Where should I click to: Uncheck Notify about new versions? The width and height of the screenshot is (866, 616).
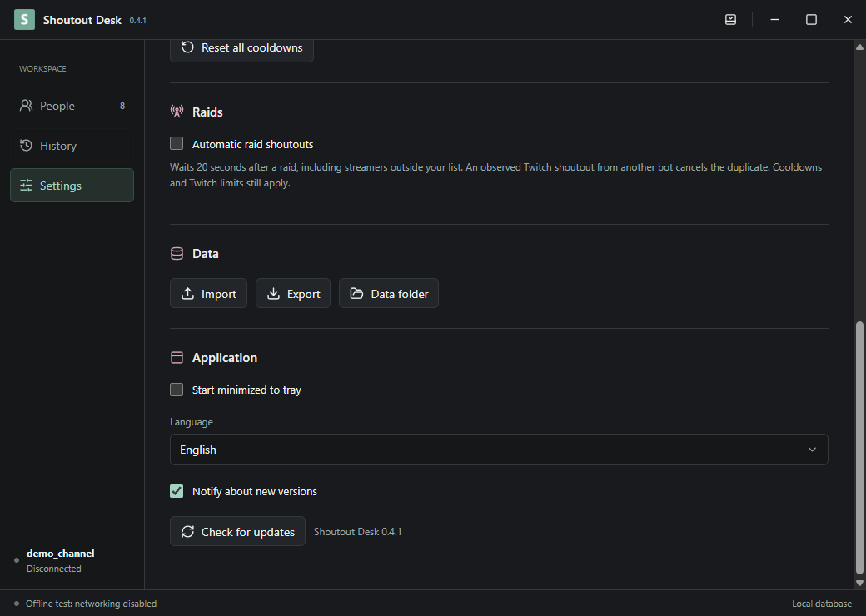[x=177, y=491]
